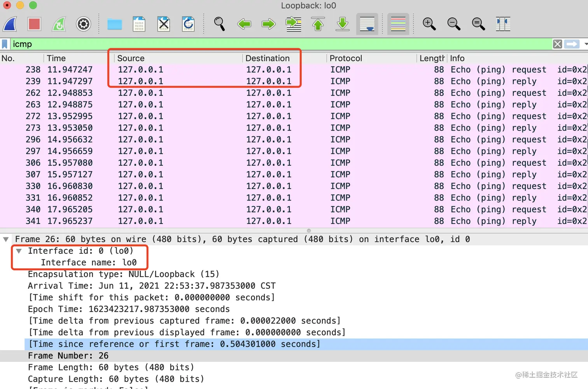Open the find packet search
Screen dimensions: 588x389
click(x=220, y=24)
